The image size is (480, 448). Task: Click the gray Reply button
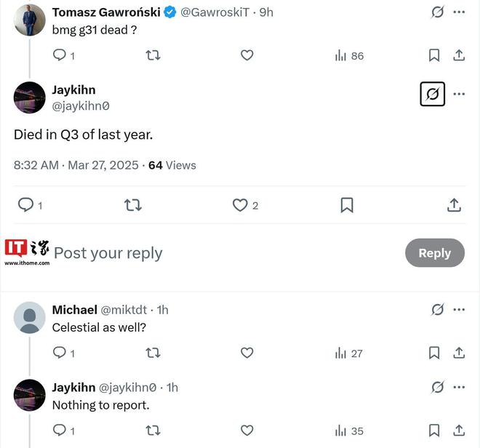434,253
